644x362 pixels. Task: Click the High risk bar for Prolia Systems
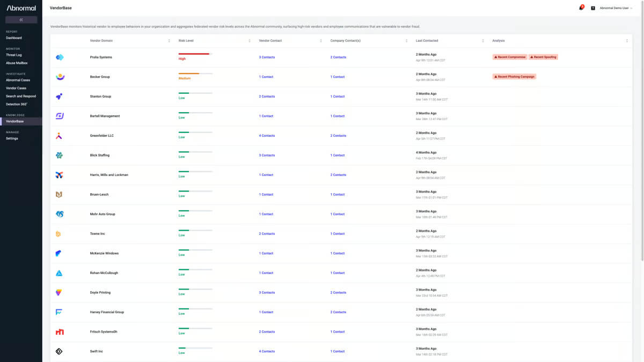(195, 54)
